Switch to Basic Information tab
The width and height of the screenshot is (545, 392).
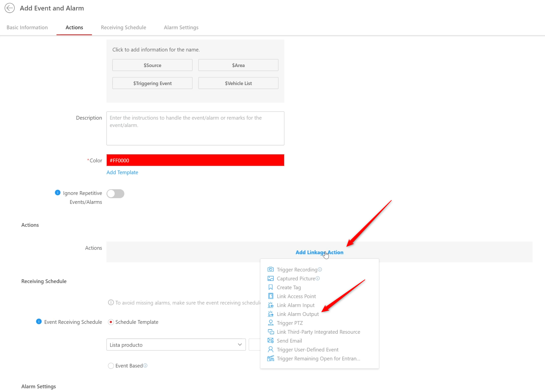point(27,27)
